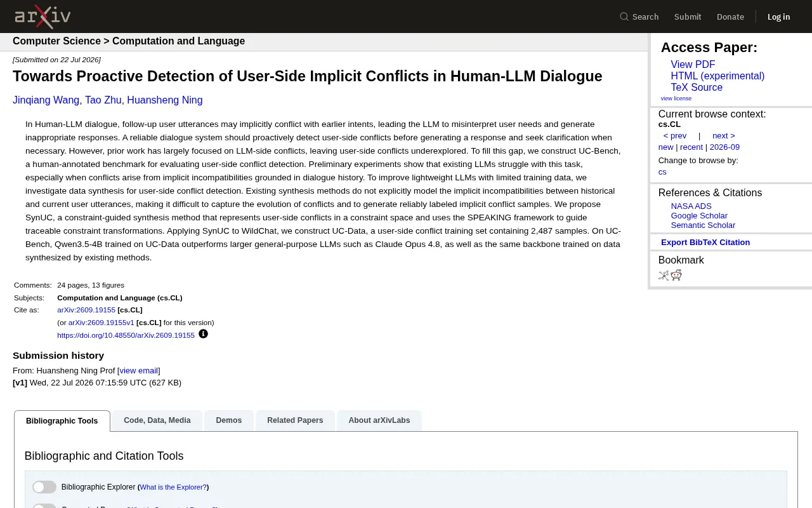The width and height of the screenshot is (812, 508).
Task: Follow the doi.org DOI link
Action: click(126, 335)
